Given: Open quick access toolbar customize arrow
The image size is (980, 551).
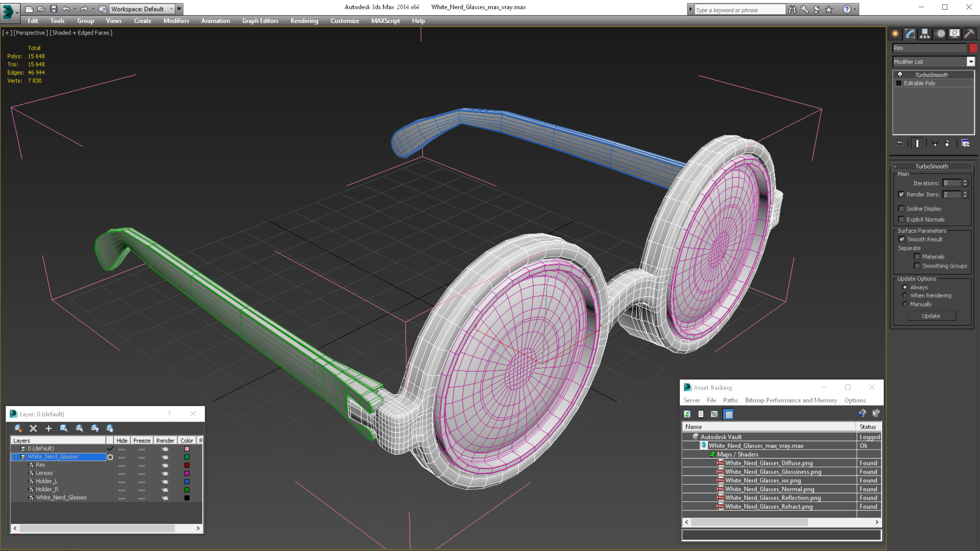Looking at the screenshot, I should pos(179,9).
